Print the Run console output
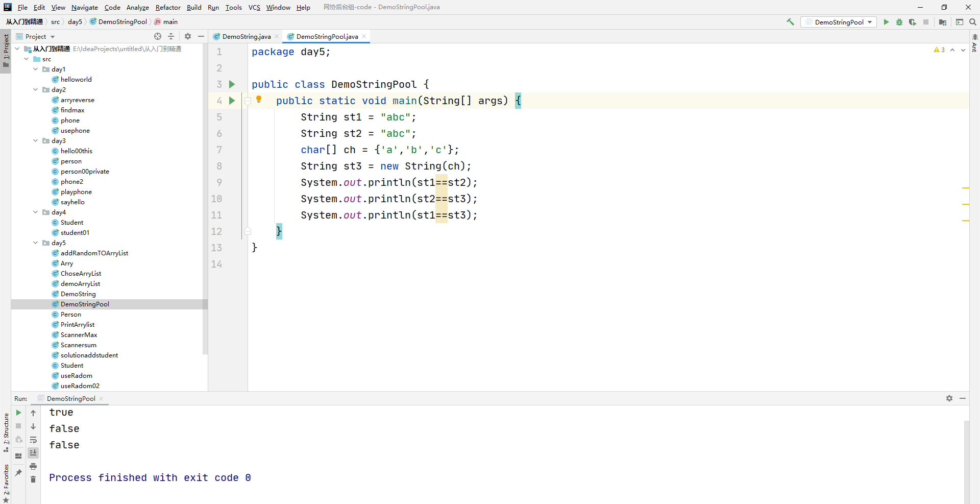Image resolution: width=980 pixels, height=504 pixels. [x=33, y=466]
